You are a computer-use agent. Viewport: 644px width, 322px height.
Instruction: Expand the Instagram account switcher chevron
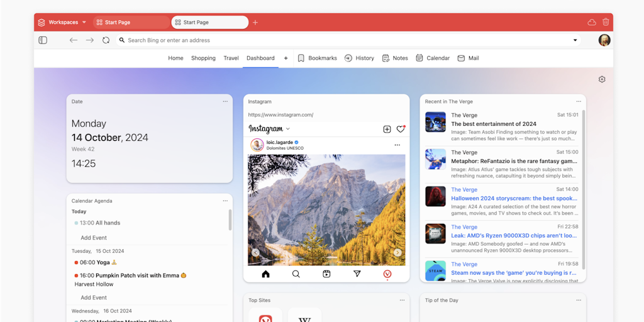click(x=288, y=129)
